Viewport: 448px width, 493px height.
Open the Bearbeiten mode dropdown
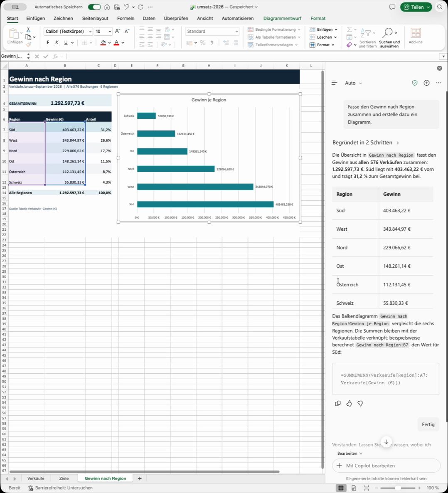click(x=350, y=454)
